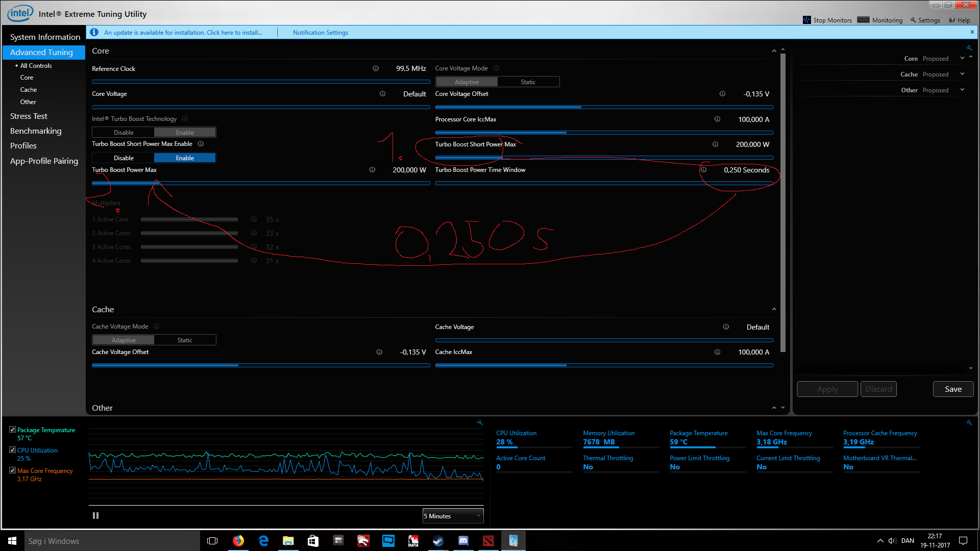Disable Turbo Boost Short Power Max
The image size is (980, 551).
tap(124, 158)
